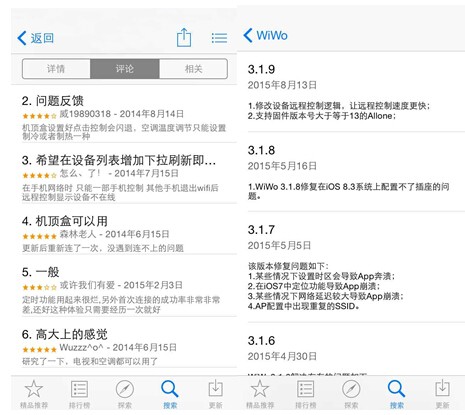Select version 3.1.7 release entry

click(x=356, y=268)
